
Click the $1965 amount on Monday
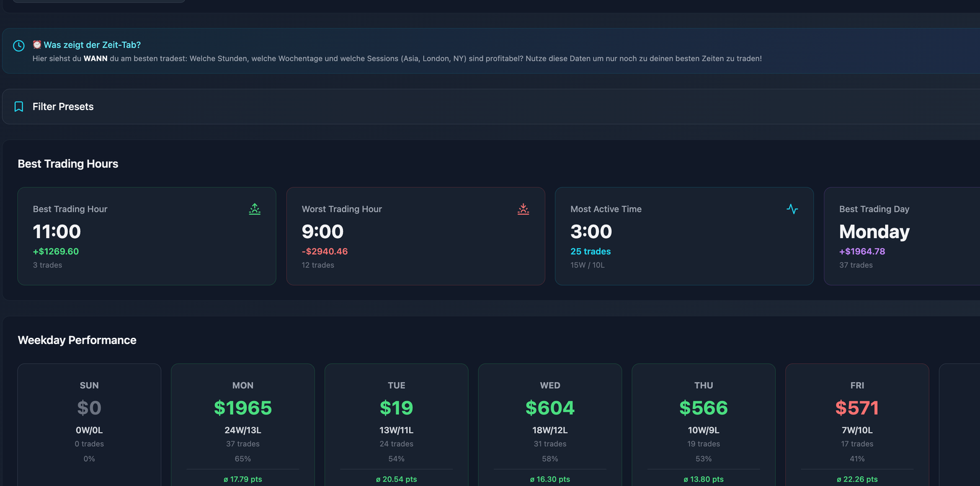click(x=243, y=408)
